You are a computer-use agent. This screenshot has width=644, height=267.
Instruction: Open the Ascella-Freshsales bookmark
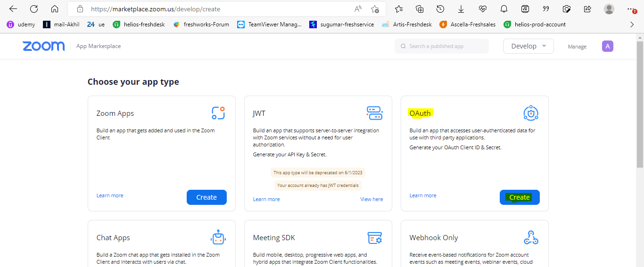point(468,24)
